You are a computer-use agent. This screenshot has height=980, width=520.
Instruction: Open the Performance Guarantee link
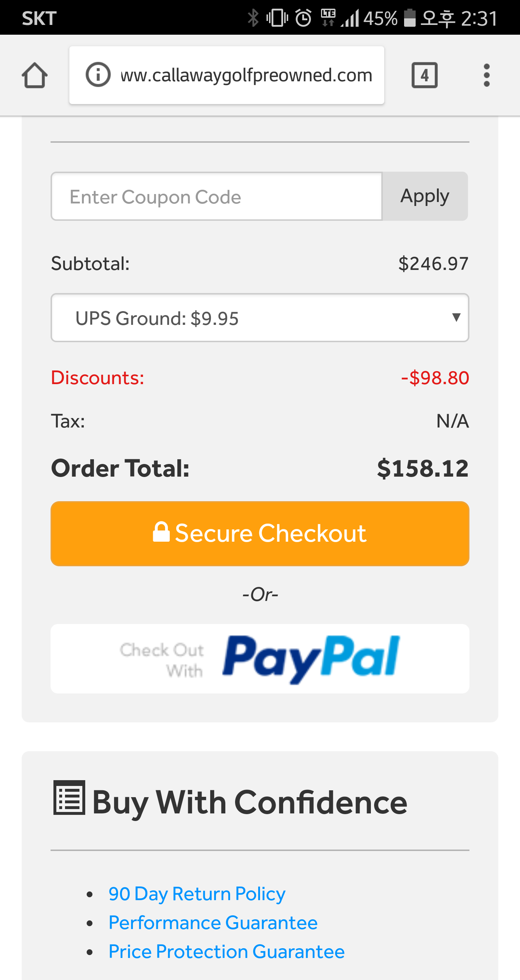pyautogui.click(x=213, y=923)
